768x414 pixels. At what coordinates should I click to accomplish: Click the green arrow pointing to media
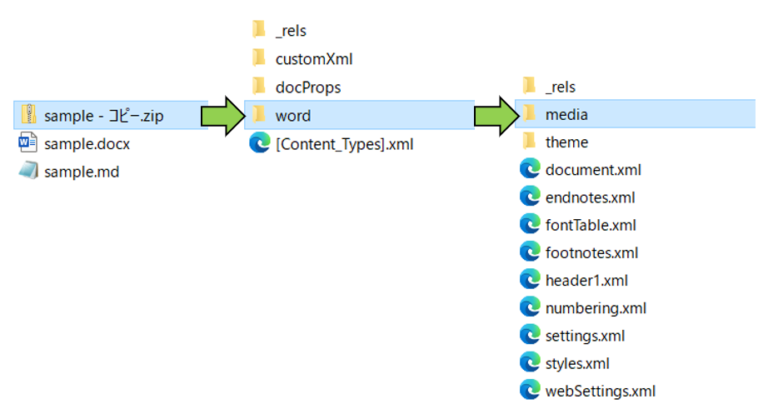pos(493,115)
